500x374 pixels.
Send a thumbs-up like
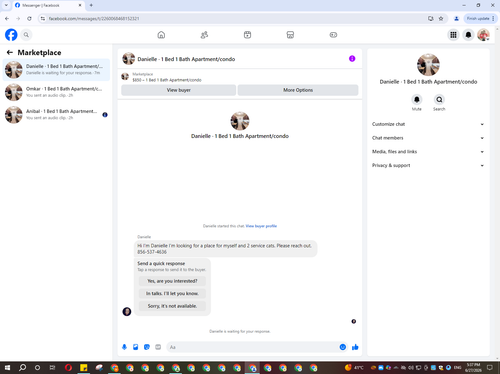[355, 347]
